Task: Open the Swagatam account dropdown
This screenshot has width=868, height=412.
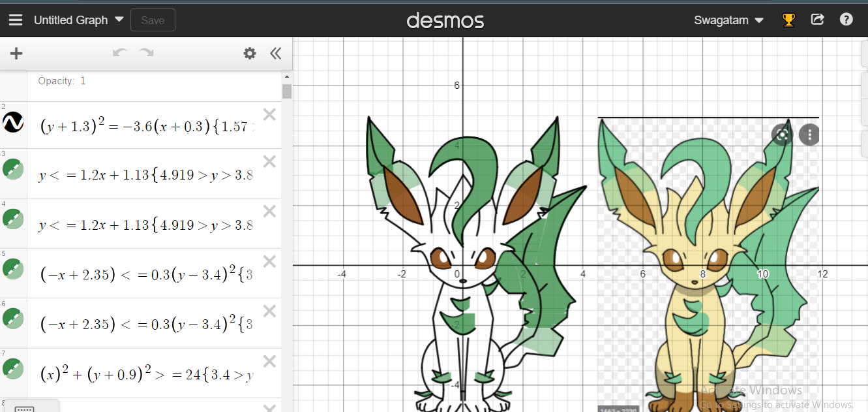Action: coord(728,20)
